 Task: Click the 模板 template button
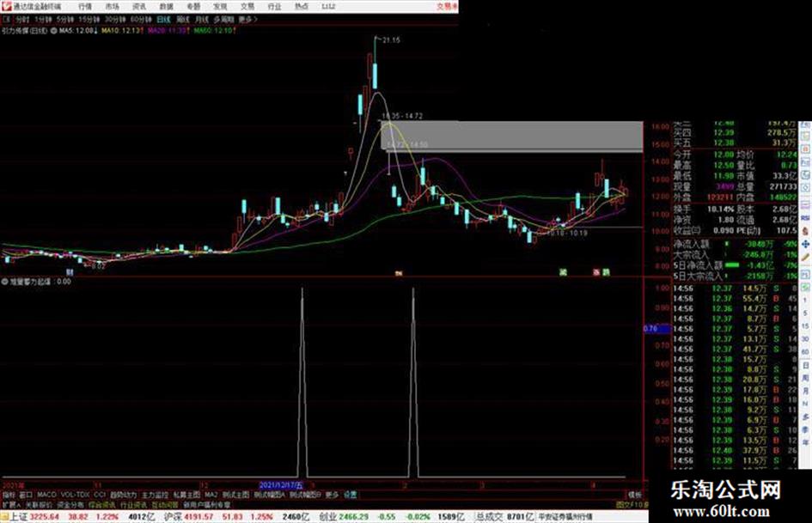point(634,495)
